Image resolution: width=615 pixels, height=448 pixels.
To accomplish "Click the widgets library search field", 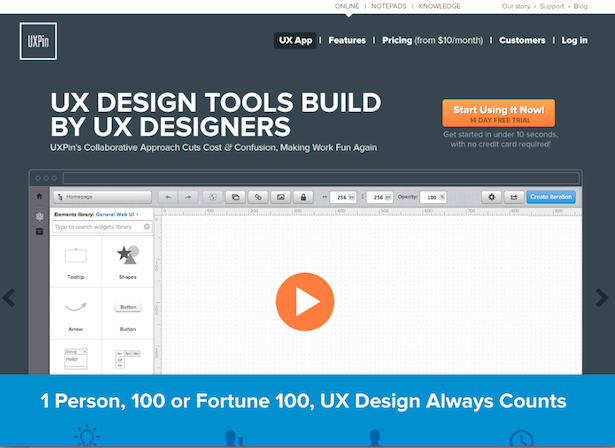I will (102, 227).
